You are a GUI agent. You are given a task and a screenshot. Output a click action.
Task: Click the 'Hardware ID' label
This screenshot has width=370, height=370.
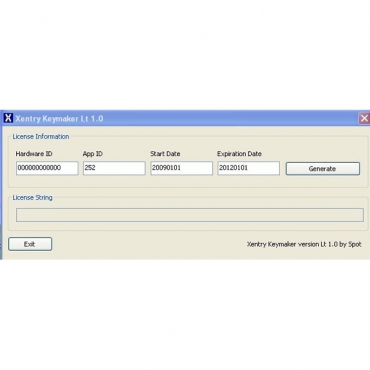[x=34, y=154]
